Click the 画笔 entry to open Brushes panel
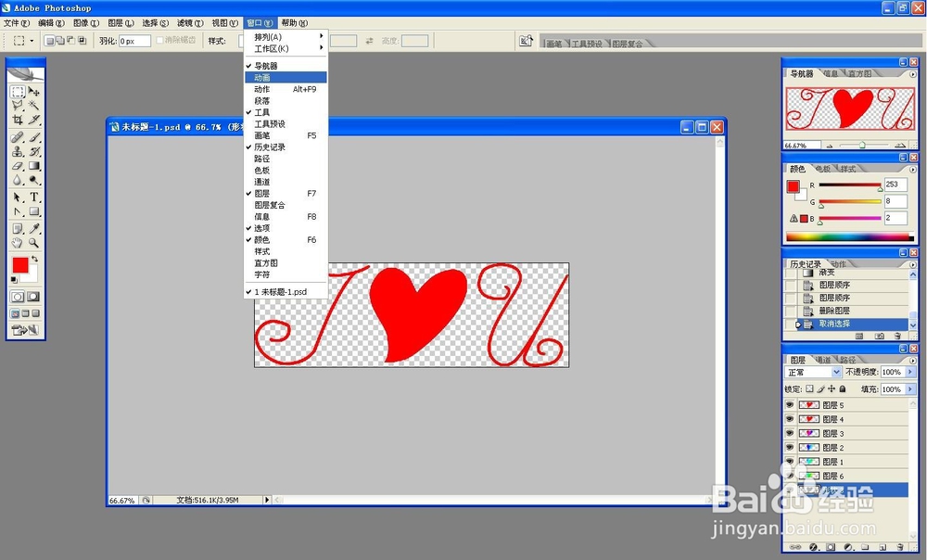The width and height of the screenshot is (927, 560). coord(262,134)
